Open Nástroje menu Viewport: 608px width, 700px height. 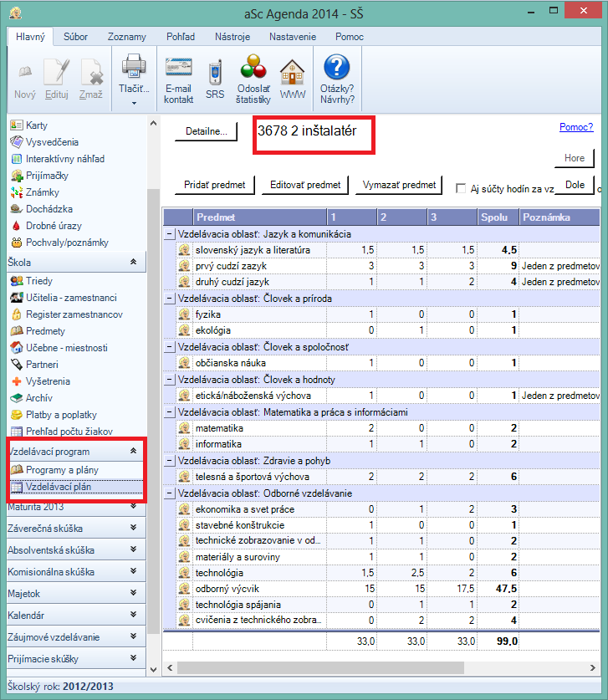click(232, 37)
